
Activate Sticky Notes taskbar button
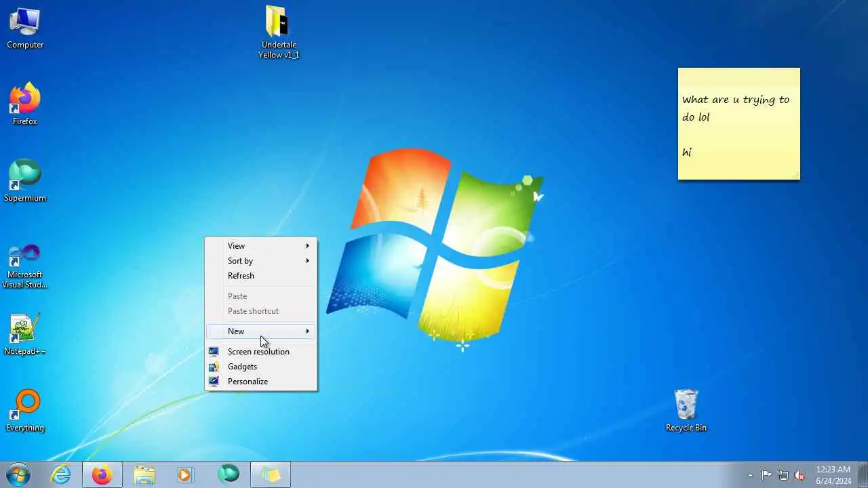point(271,475)
